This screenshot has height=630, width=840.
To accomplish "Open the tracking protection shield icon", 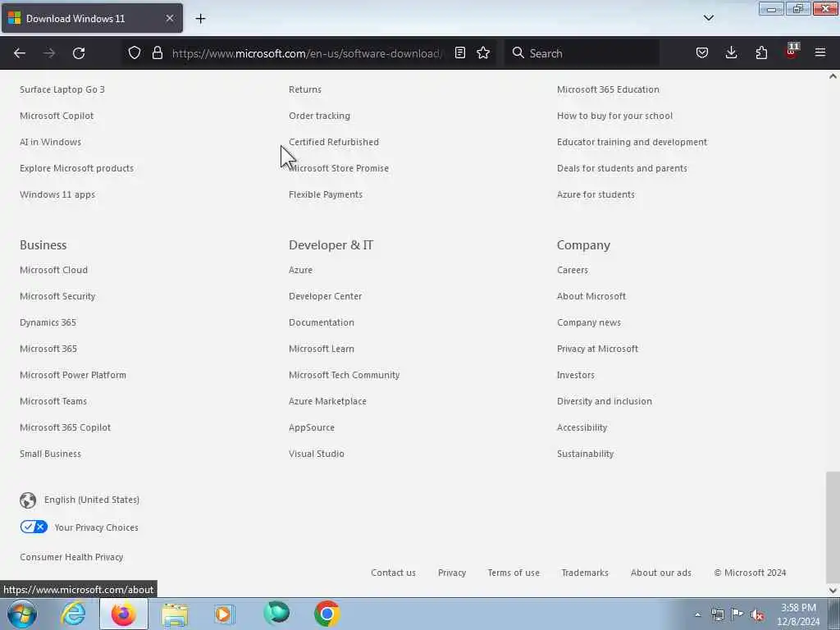I will (135, 52).
